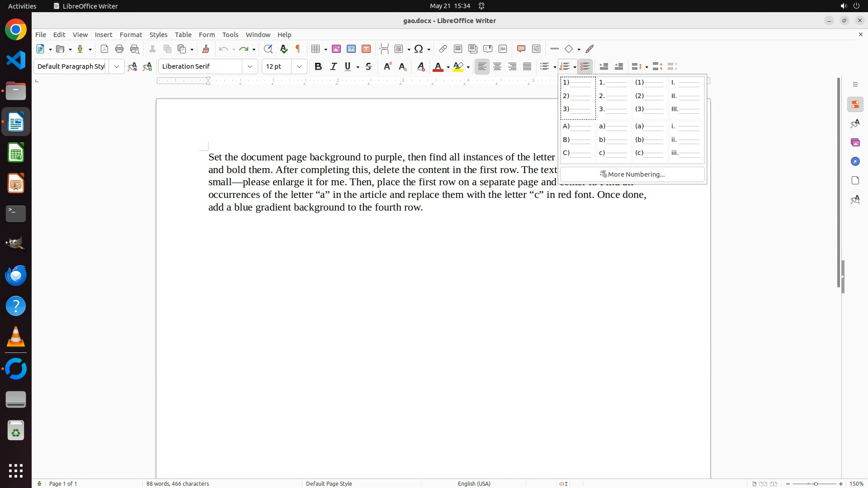Toggle Bold formatting
The image size is (868, 488).
318,66
